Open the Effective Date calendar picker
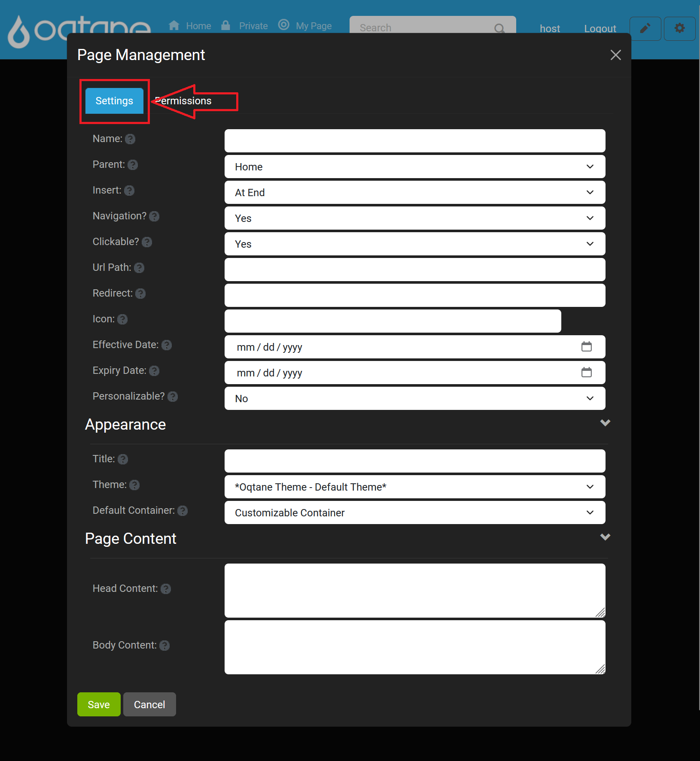The width and height of the screenshot is (700, 761). (587, 347)
